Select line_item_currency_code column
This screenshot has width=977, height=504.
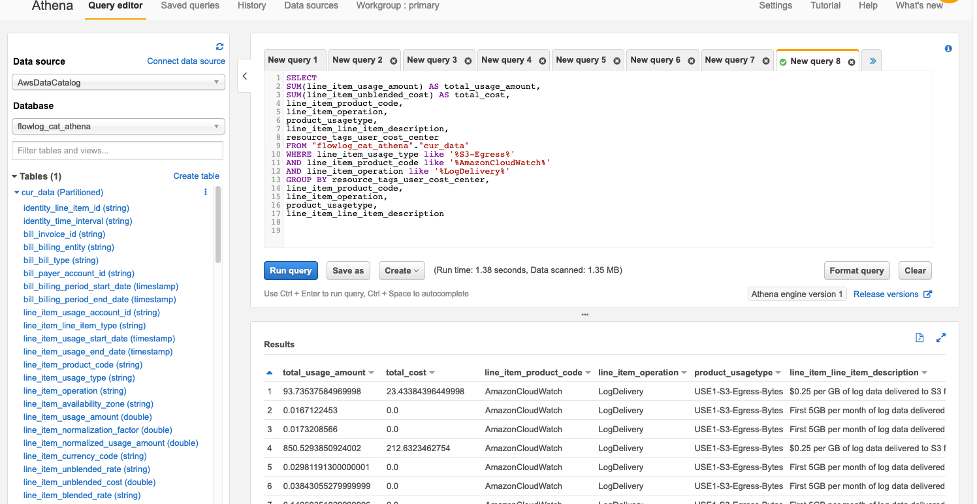[85, 456]
